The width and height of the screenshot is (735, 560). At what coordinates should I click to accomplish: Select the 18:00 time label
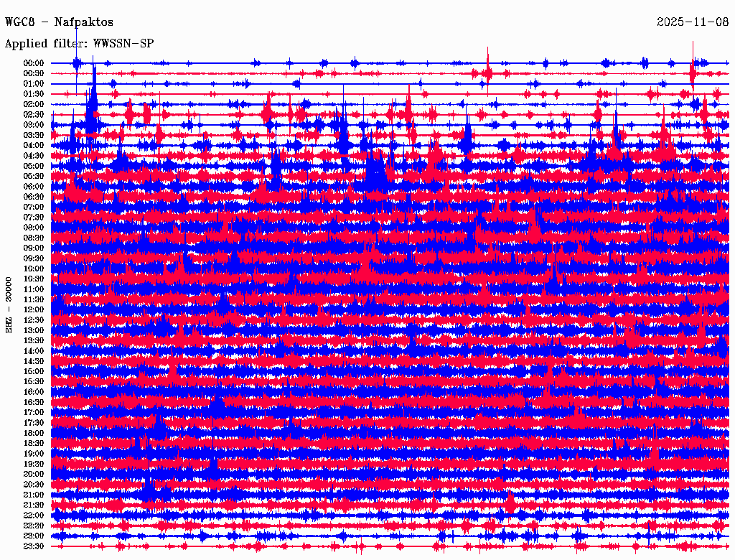34,434
